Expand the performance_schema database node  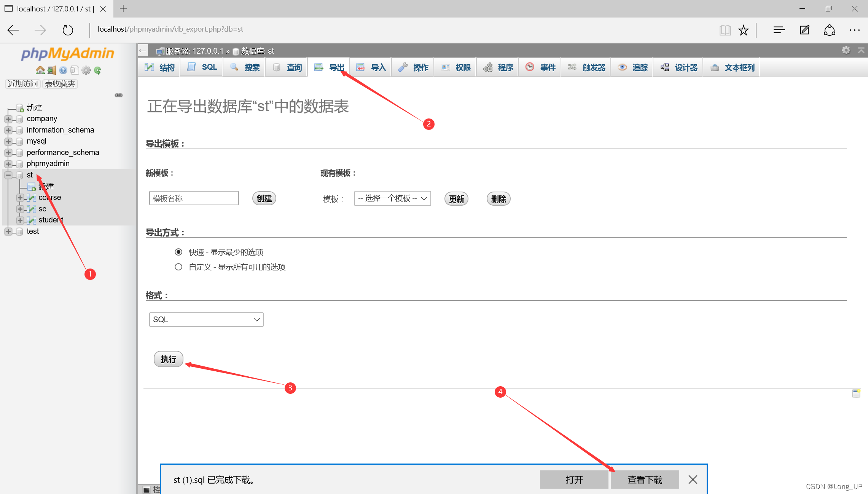8,153
